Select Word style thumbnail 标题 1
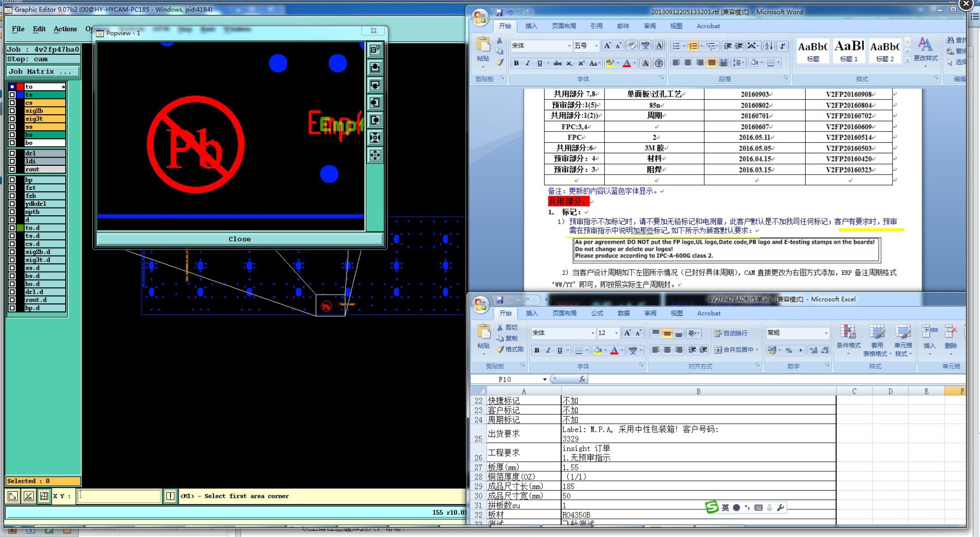 point(849,51)
